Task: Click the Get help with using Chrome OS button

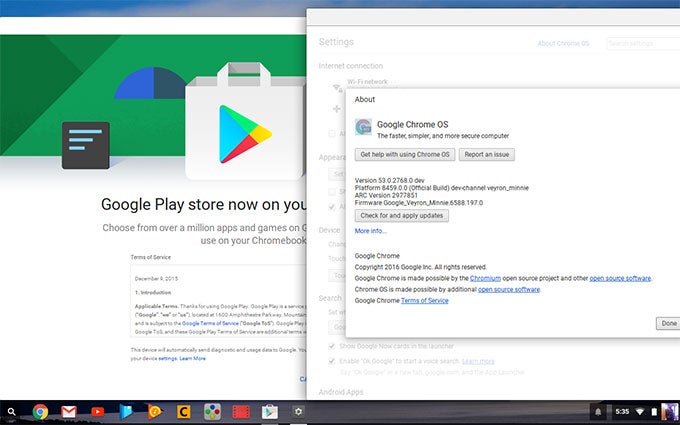Action: click(x=405, y=154)
